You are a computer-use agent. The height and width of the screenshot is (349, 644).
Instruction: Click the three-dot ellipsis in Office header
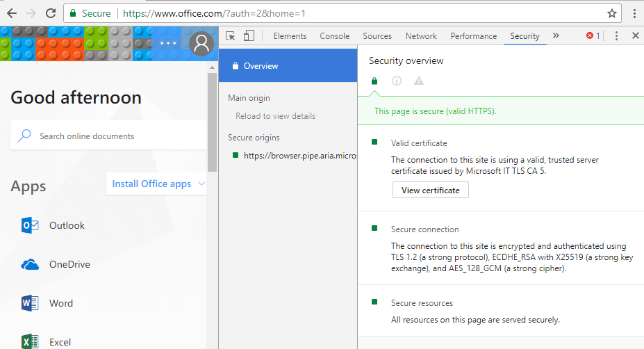tap(168, 43)
